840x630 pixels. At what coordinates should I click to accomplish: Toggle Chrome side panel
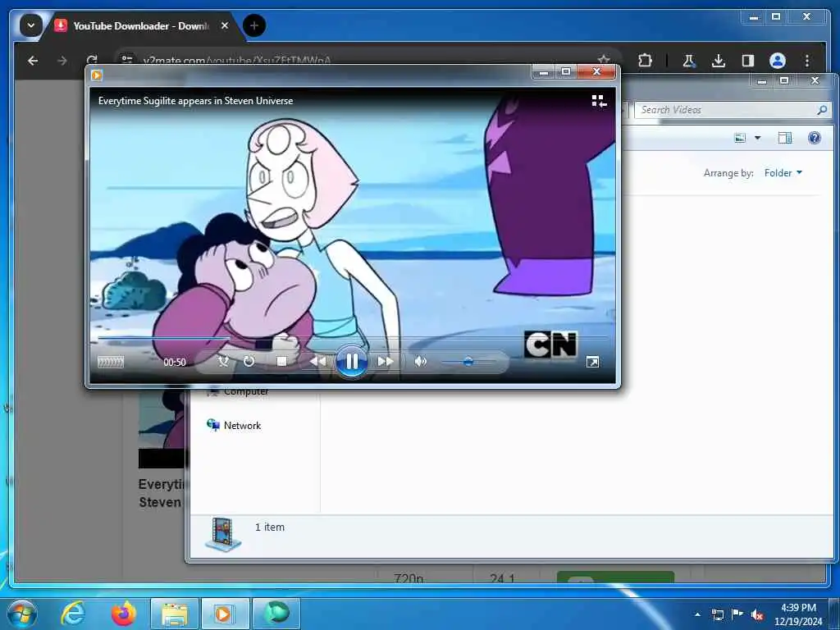coord(748,61)
